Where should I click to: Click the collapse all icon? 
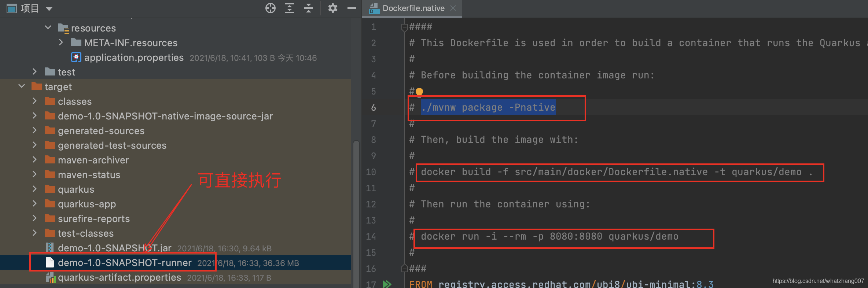pos(309,8)
